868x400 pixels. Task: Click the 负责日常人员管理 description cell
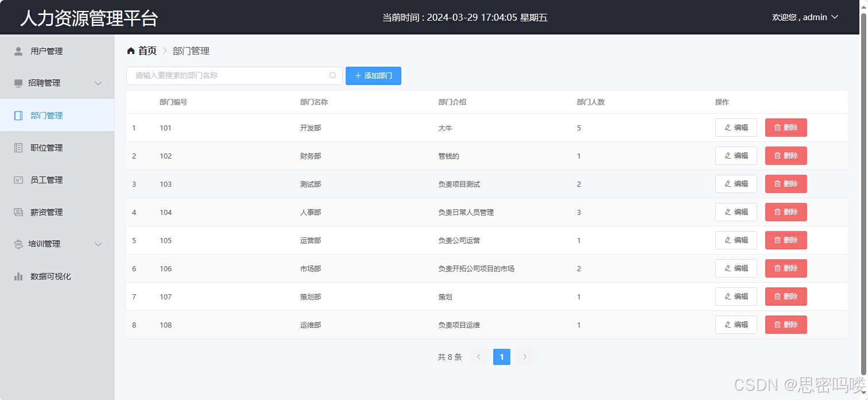(466, 213)
